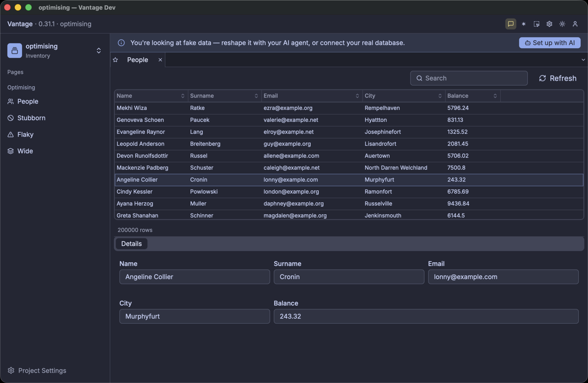Click the Name field containing Angeline Collier
This screenshot has height=383, width=588.
click(x=195, y=277)
